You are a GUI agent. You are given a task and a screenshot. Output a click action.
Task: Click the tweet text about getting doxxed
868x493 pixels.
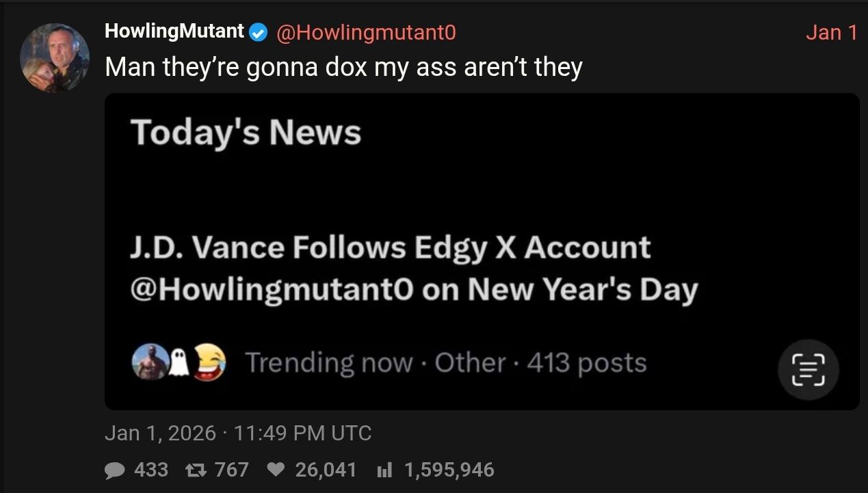coord(343,67)
